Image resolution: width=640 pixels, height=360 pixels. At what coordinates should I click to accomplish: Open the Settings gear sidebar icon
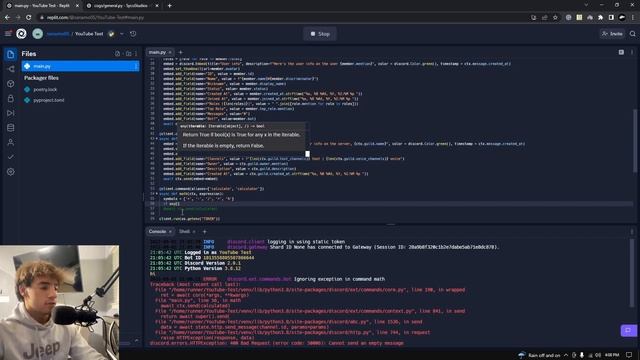click(11, 172)
